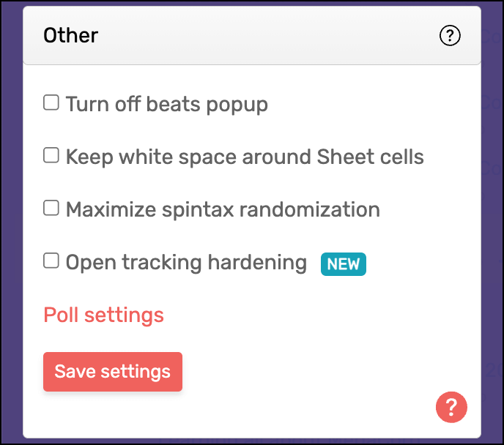The image size is (504, 445).
Task: Click blank white area right of Save settings
Action: click(x=308, y=372)
